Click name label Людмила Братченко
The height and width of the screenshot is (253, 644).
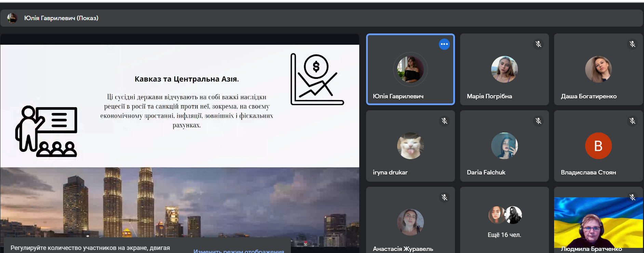point(591,249)
